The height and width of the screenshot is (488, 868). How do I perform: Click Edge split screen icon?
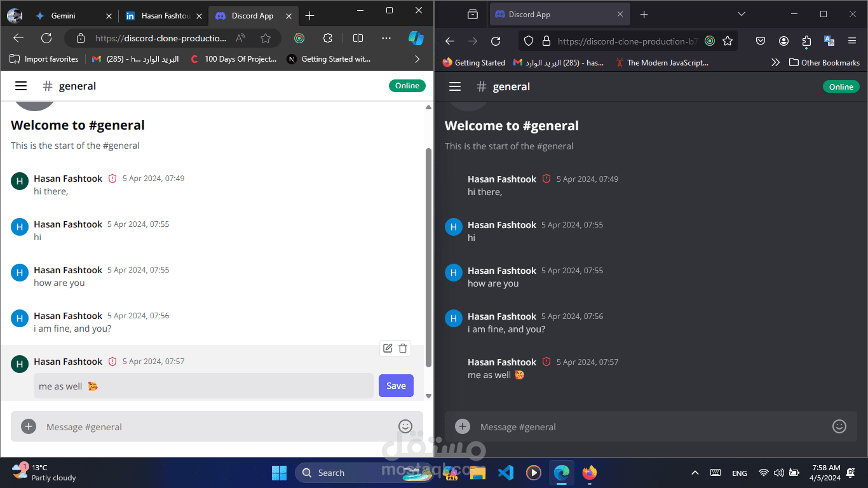[358, 38]
